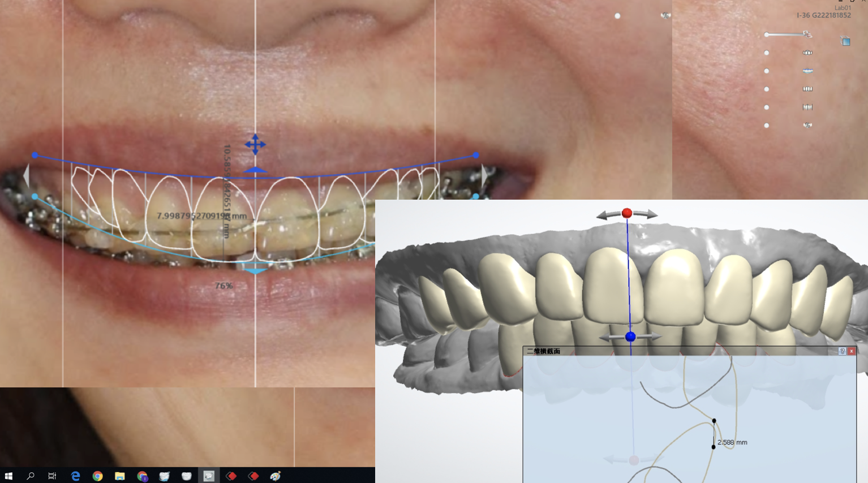This screenshot has width=868, height=483.
Task: Click the left gray arrow at smile edge
Action: pyautogui.click(x=25, y=176)
